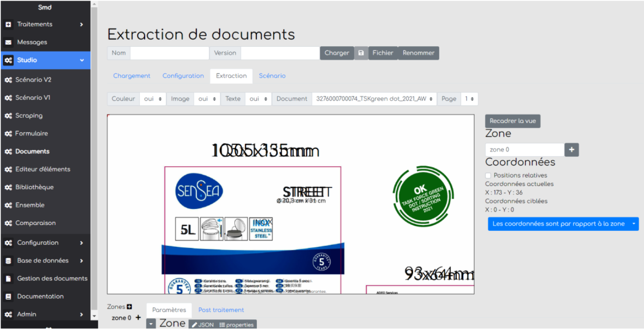Click into the Nom input field
Viewport: 644px width, 329px height.
pos(169,53)
